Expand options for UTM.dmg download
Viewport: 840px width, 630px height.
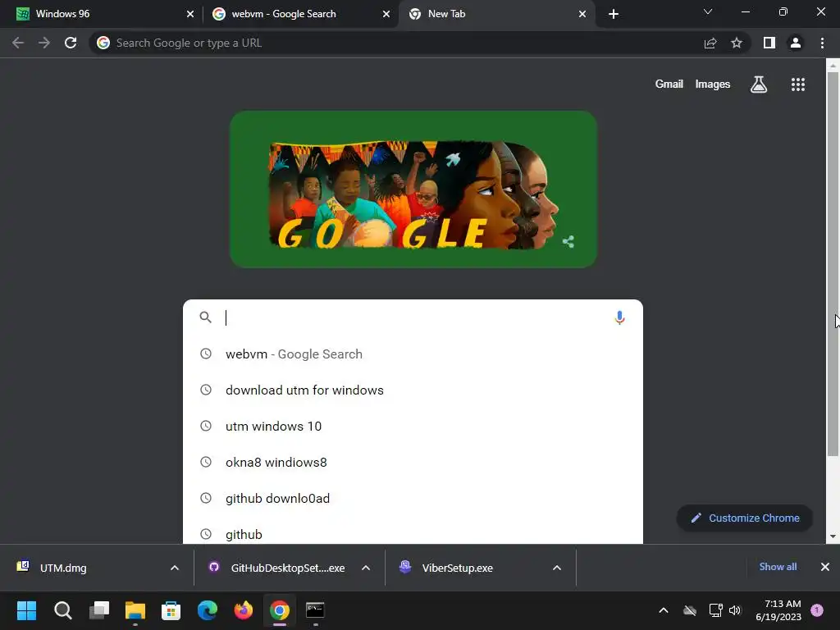[x=175, y=568]
